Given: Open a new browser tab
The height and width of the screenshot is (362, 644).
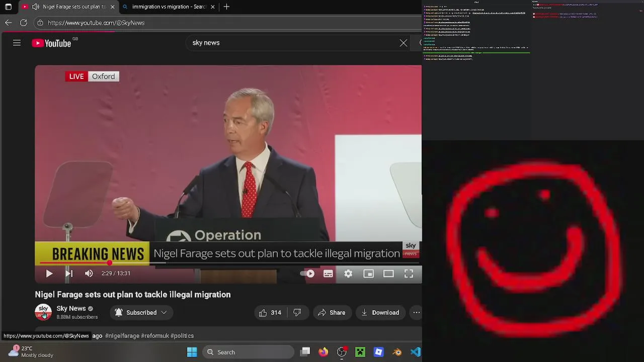Looking at the screenshot, I should pos(226,7).
